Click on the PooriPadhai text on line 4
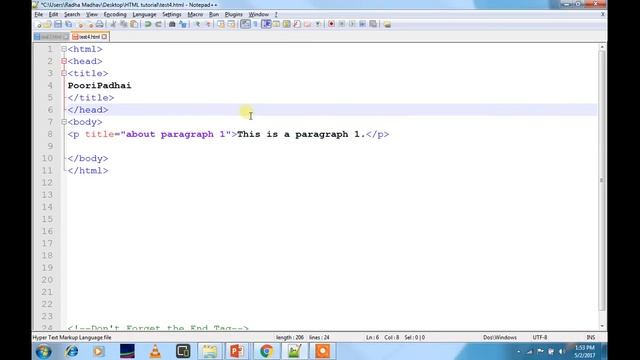Image resolution: width=640 pixels, height=360 pixels. [100, 85]
